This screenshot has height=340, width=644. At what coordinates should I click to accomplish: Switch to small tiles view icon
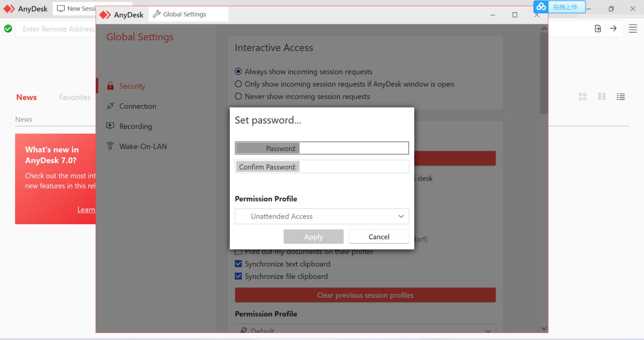(602, 97)
